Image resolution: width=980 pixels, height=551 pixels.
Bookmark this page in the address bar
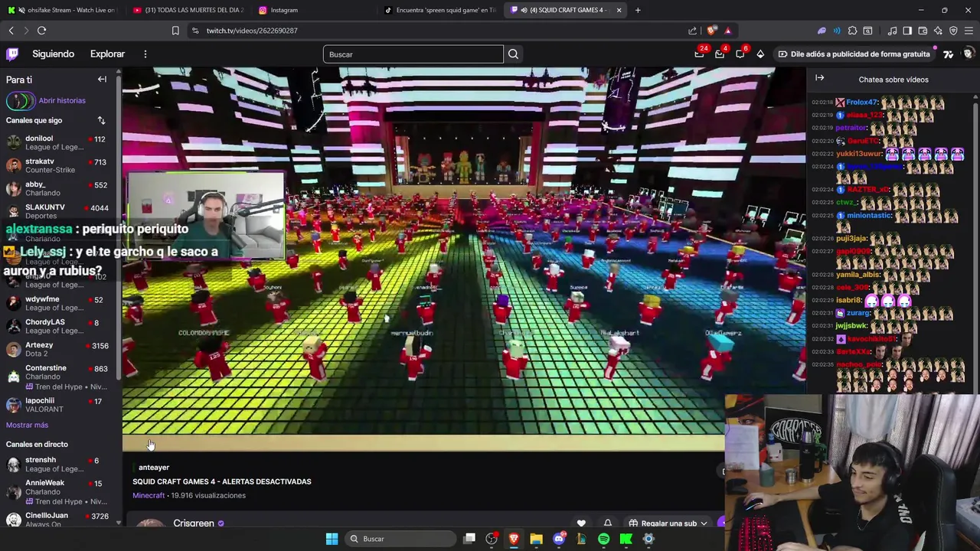175,31
